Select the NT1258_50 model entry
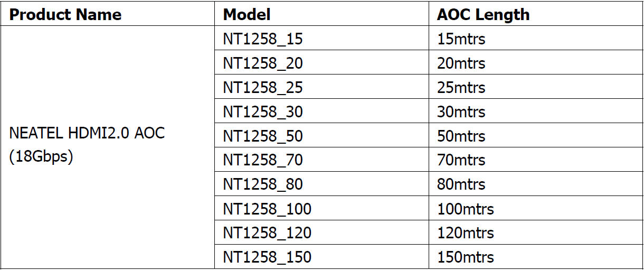Screen dimensions: 644x270 click(x=263, y=136)
